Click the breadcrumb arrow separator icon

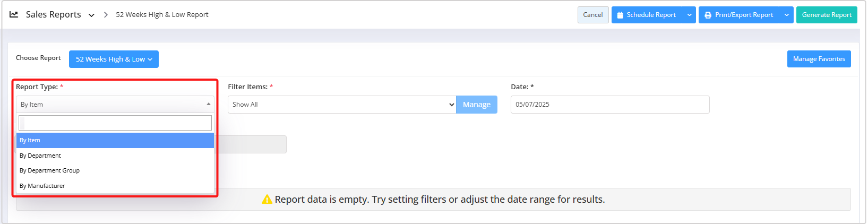tap(106, 15)
